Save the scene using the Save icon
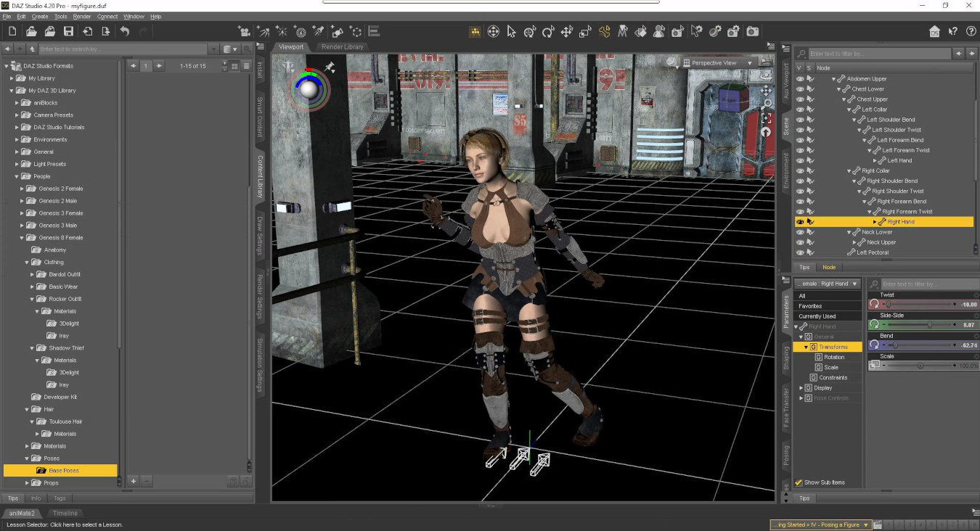This screenshot has height=531, width=980. tap(68, 31)
